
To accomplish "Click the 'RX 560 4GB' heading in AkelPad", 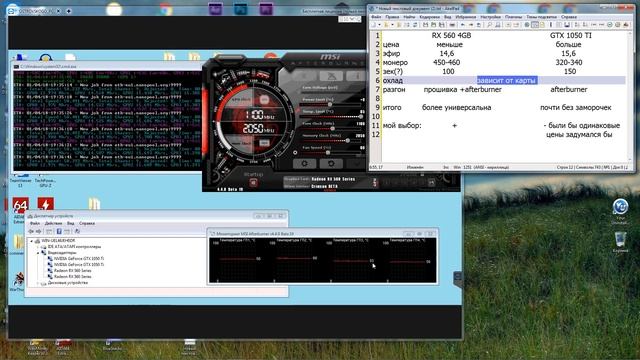I will pyautogui.click(x=451, y=36).
